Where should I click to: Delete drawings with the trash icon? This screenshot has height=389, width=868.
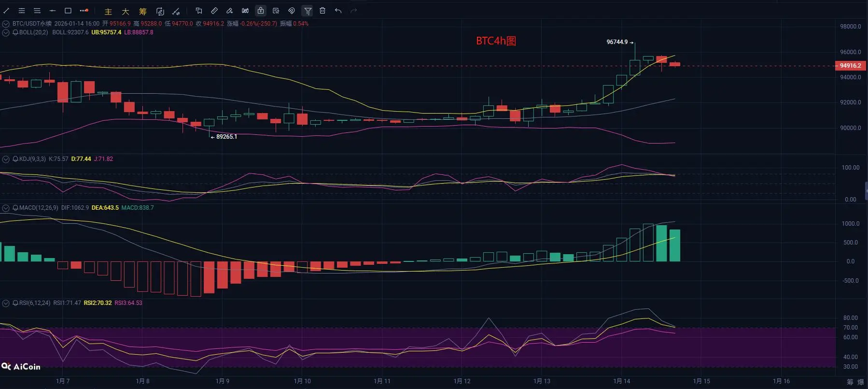322,11
